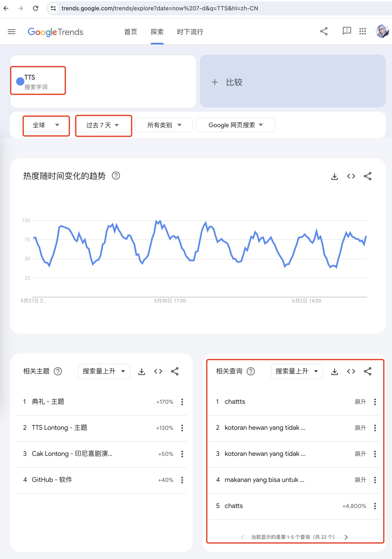This screenshot has width=392, height=559.
Task: Open more options for the chattts query
Action: point(375,402)
